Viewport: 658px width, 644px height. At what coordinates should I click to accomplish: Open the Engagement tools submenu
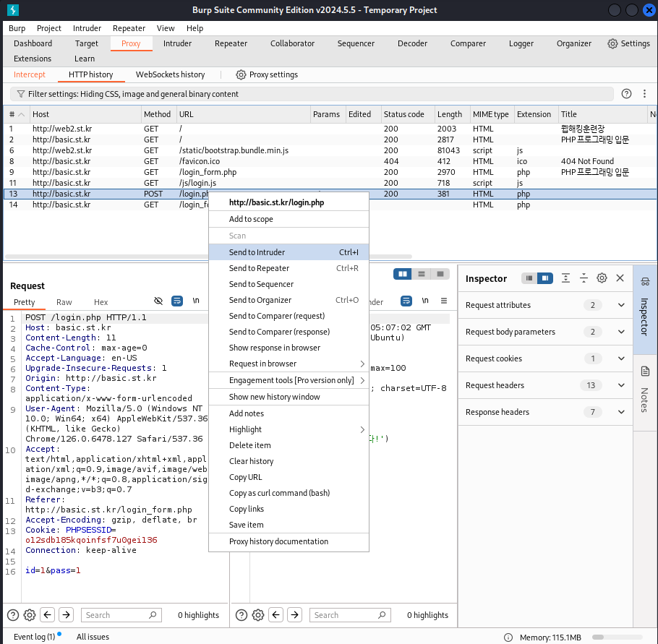[x=289, y=380]
